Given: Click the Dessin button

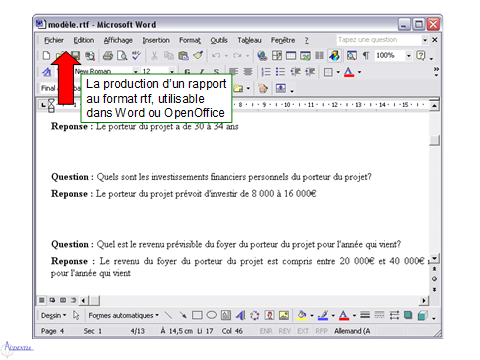Looking at the screenshot, I should point(53,315).
